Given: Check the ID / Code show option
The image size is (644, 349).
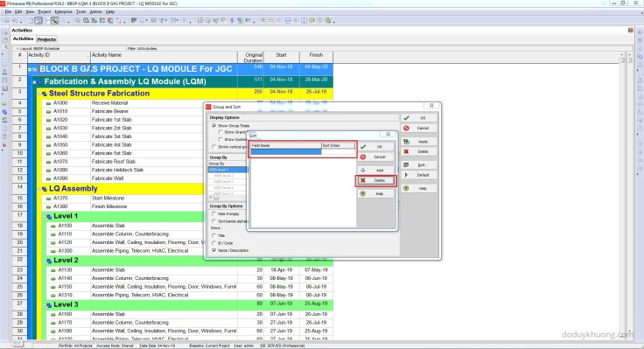Looking at the screenshot, I should pos(214,243).
